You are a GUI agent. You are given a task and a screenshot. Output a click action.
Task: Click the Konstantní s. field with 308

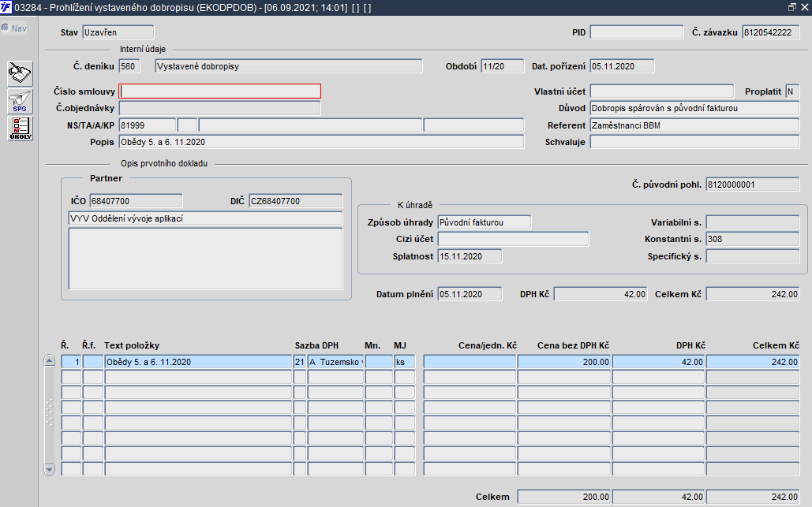pos(752,239)
